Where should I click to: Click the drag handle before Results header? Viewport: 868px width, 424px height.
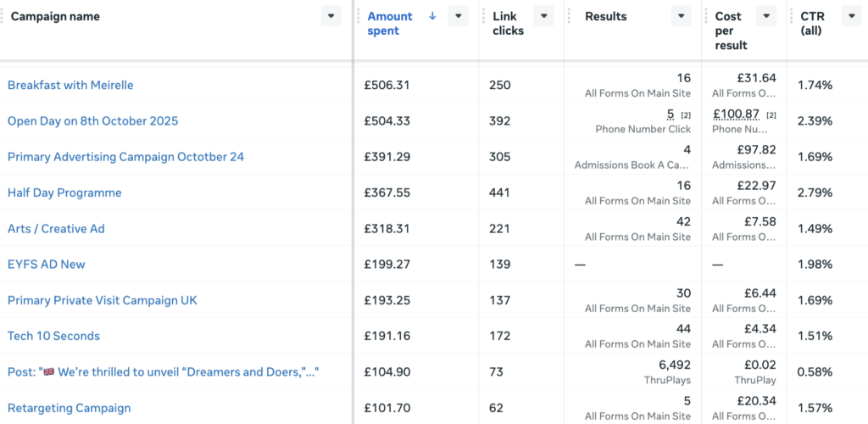pyautogui.click(x=569, y=16)
